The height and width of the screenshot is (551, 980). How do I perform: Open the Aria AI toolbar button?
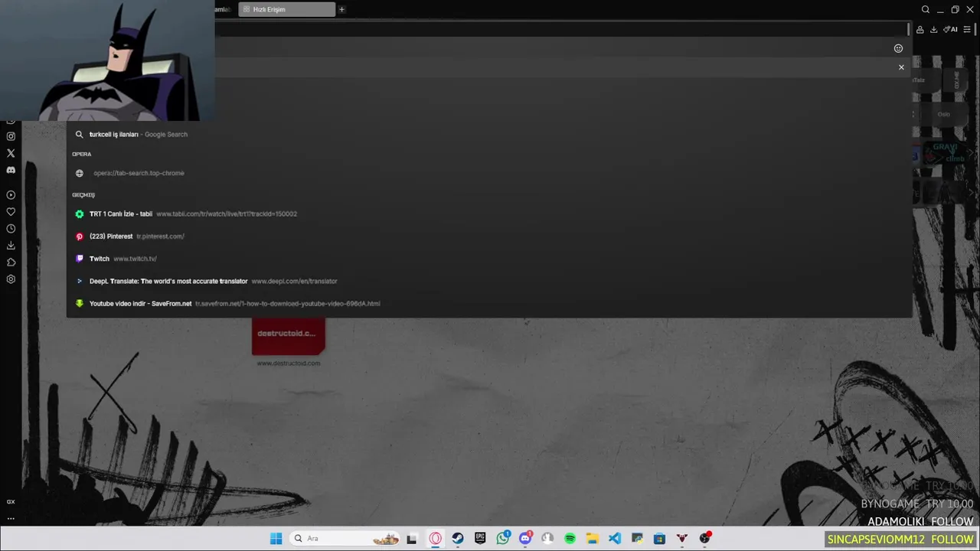951,30
